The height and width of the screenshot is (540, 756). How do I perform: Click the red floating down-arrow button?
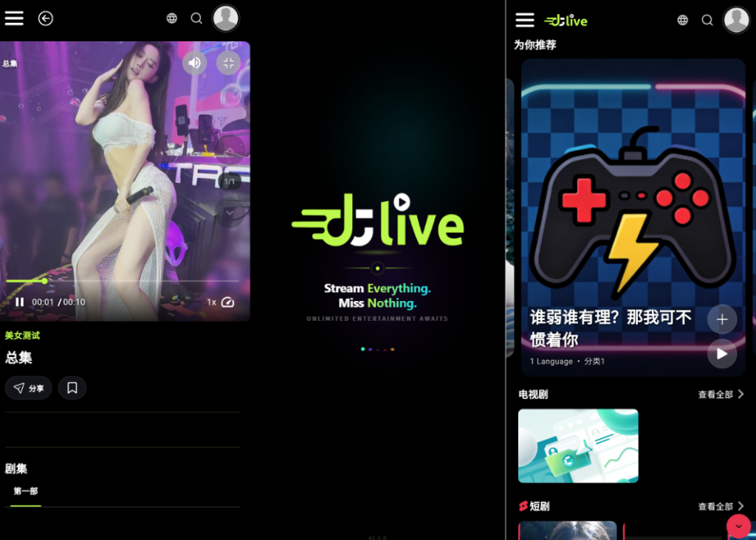pyautogui.click(x=738, y=527)
